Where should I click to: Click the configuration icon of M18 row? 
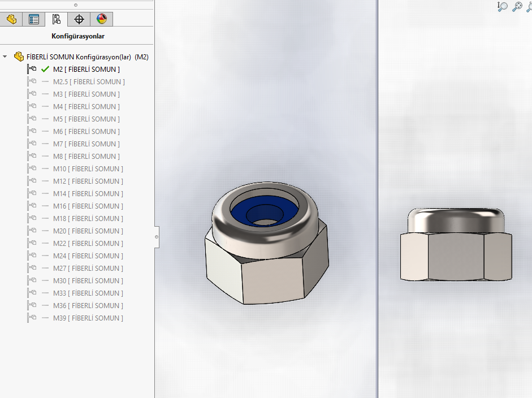(x=32, y=218)
